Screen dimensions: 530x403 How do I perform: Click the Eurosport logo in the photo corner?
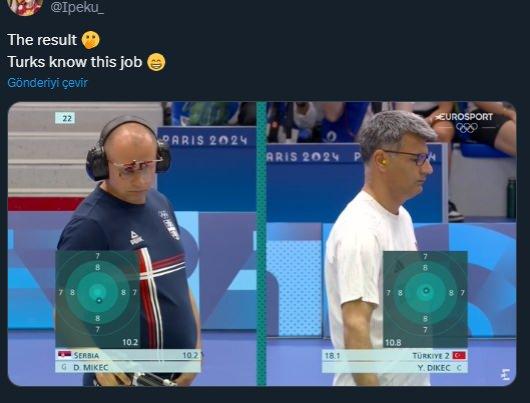[x=464, y=117]
